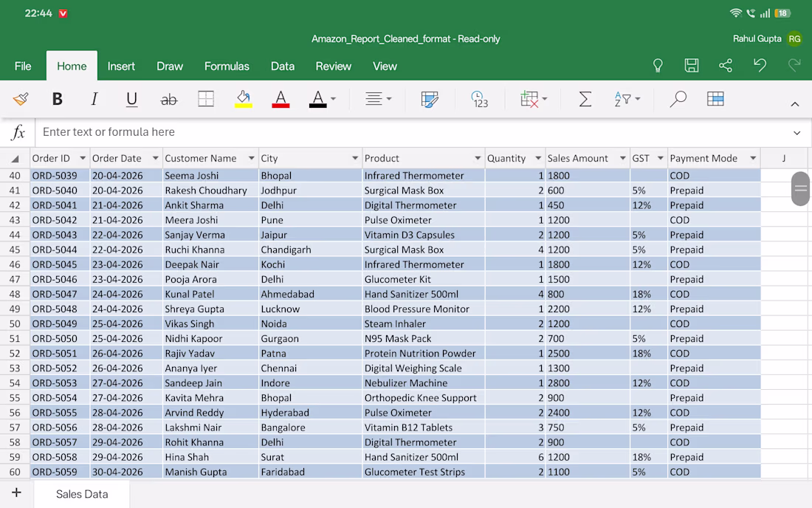Switch to the View tab
Screen dimensions: 812x508
pyautogui.click(x=385, y=66)
